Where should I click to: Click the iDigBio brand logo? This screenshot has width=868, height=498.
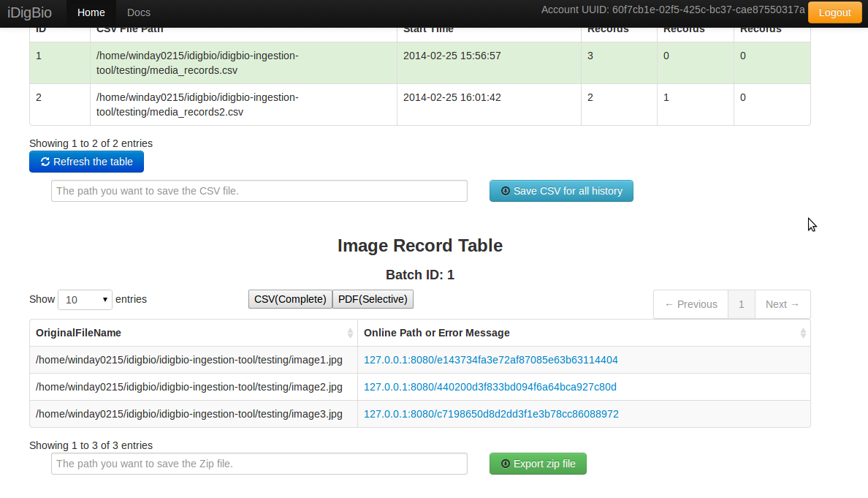[29, 12]
